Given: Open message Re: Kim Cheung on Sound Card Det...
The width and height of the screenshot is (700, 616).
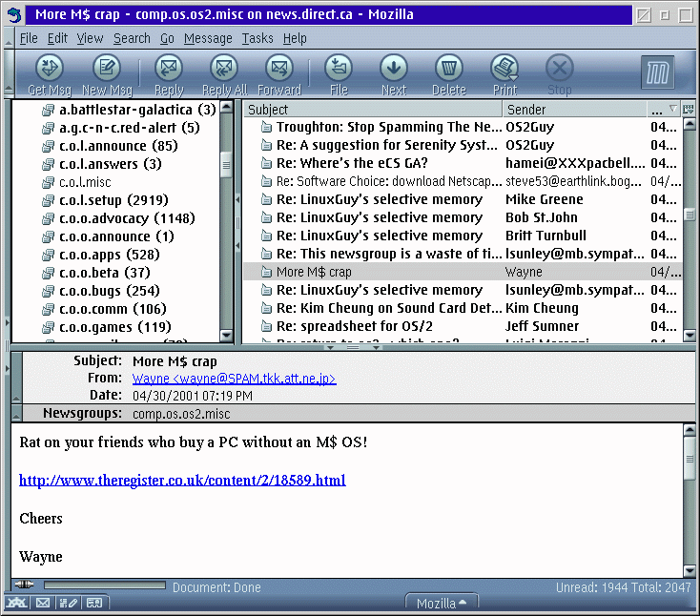Looking at the screenshot, I should coord(462,308).
